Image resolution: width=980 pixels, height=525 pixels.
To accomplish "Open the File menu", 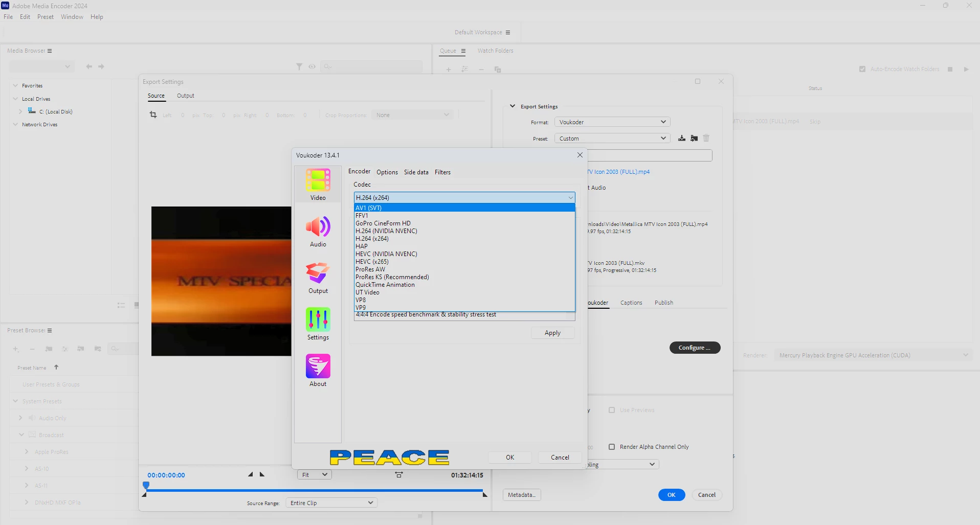I will pyautogui.click(x=8, y=17).
